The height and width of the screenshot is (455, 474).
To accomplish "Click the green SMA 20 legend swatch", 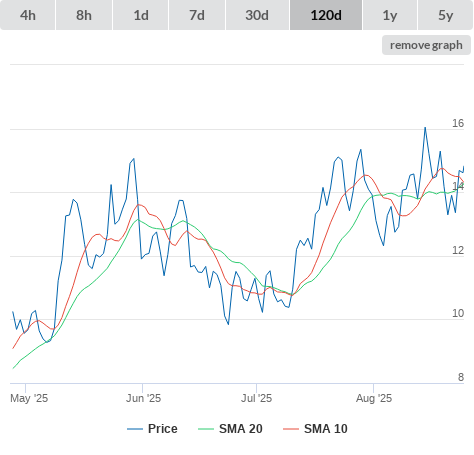I will click(206, 429).
